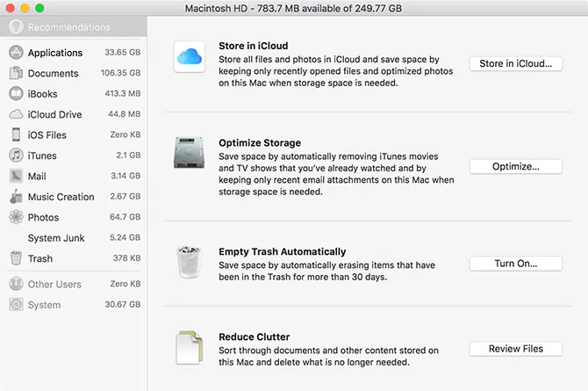Select the Photos label in sidebar
The width and height of the screenshot is (588, 391).
(x=43, y=218)
